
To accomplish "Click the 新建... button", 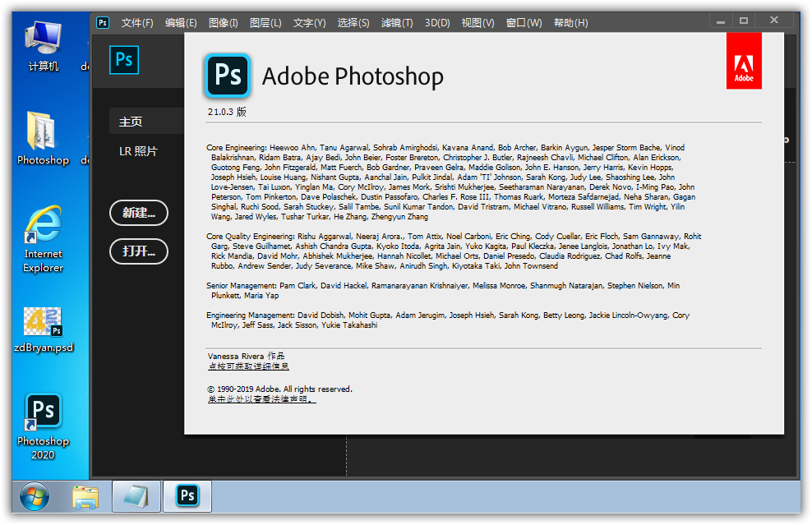I will click(139, 213).
